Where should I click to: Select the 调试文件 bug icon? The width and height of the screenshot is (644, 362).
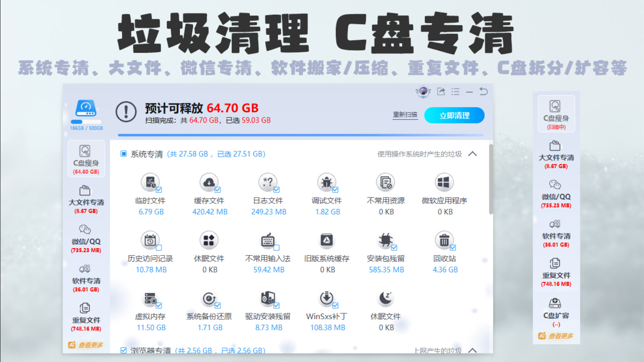[x=327, y=182]
